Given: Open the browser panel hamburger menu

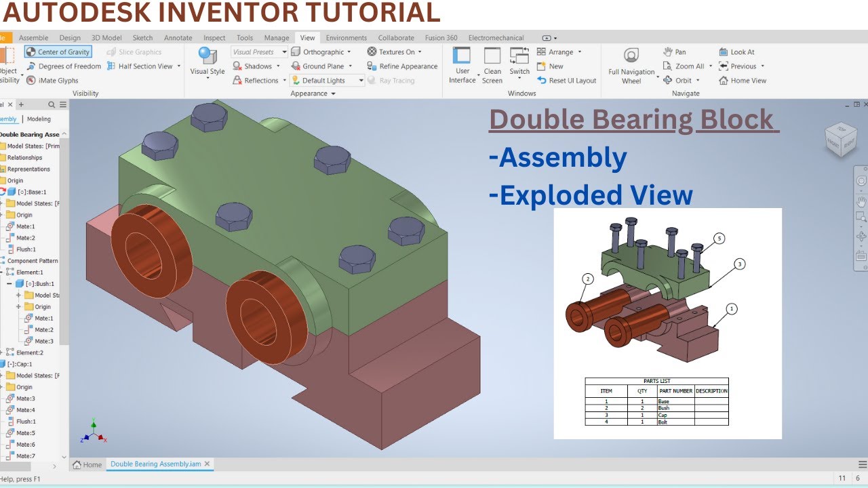Looking at the screenshot, I should pyautogui.click(x=63, y=104).
